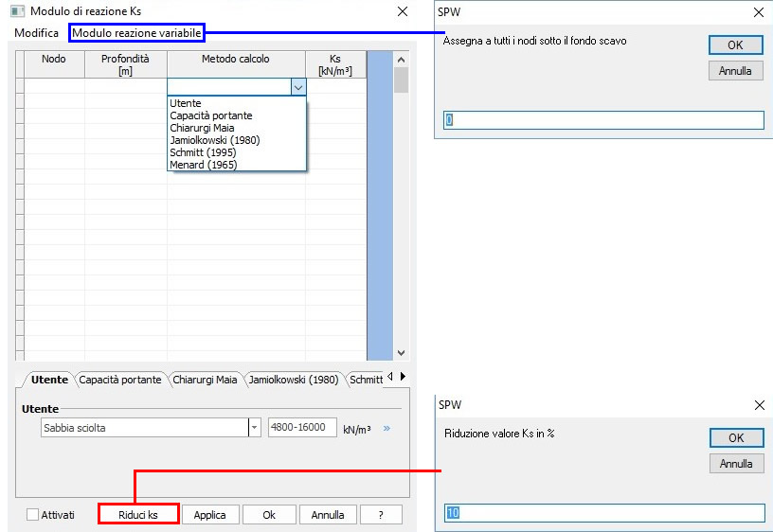Screen dimensions: 773x532
Task: Click the window icon in the title bar
Action: pyautogui.click(x=16, y=11)
